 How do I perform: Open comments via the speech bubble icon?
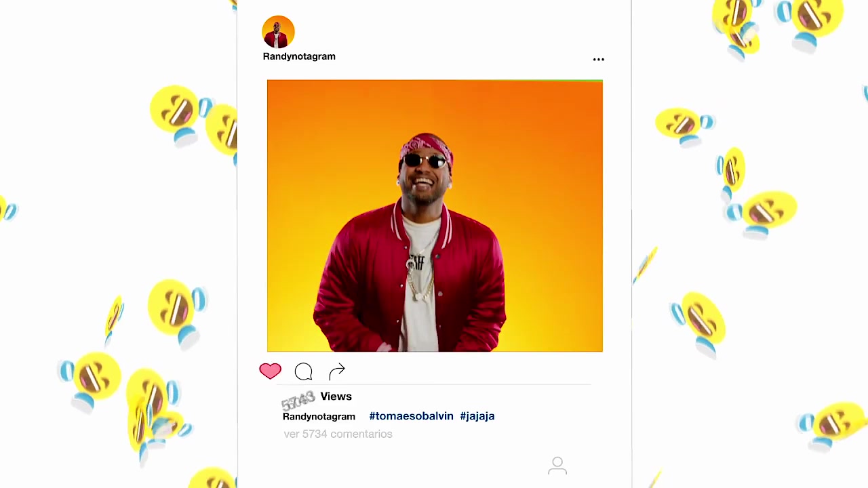[303, 371]
